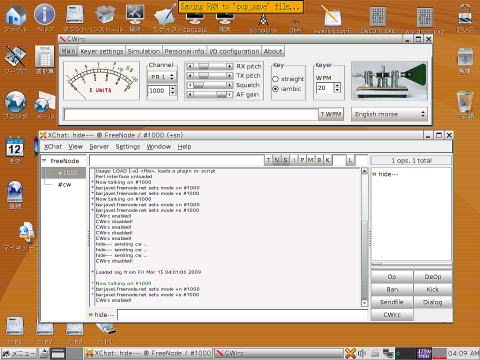Click the Ban button

392,289
